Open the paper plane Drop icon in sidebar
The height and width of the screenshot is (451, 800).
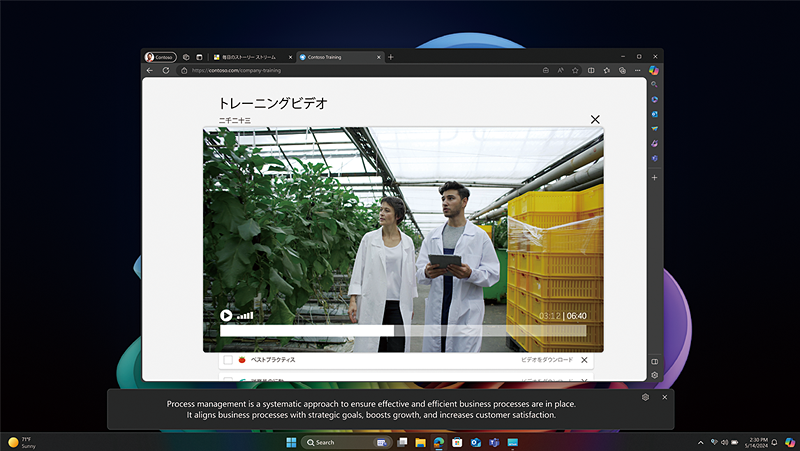(654, 129)
